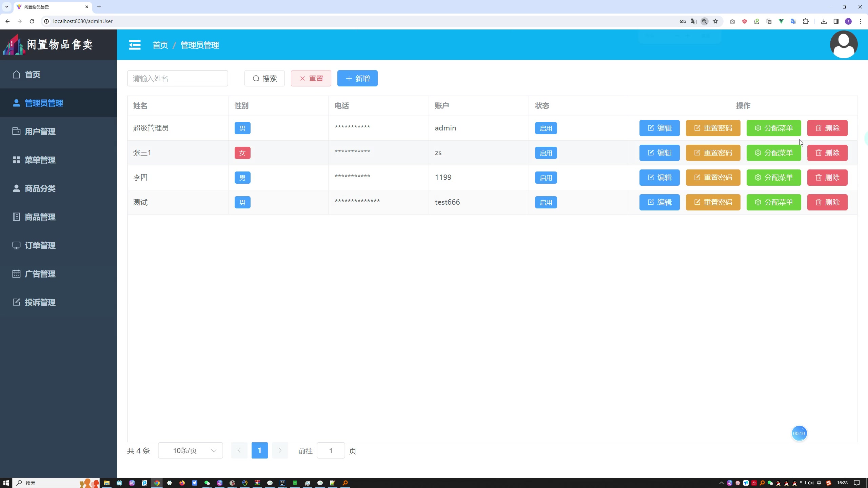Open WeChat from the taskbar
Screen dimensions: 868x488
207,483
